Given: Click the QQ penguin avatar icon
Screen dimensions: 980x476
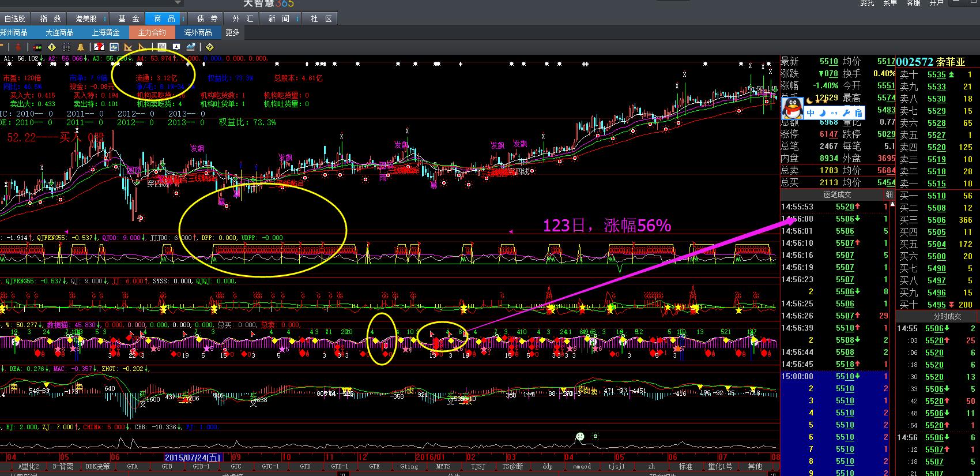Looking at the screenshot, I should coord(792,108).
